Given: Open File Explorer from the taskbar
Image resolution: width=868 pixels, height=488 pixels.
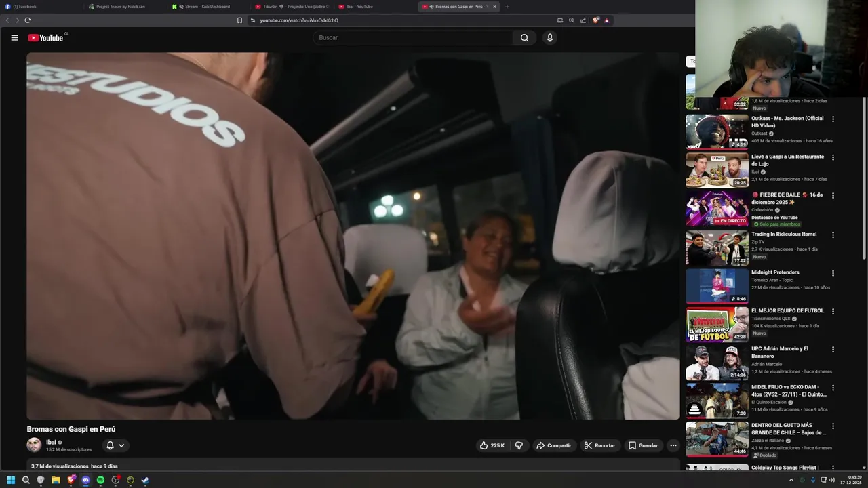Looking at the screenshot, I should pyautogui.click(x=56, y=480).
